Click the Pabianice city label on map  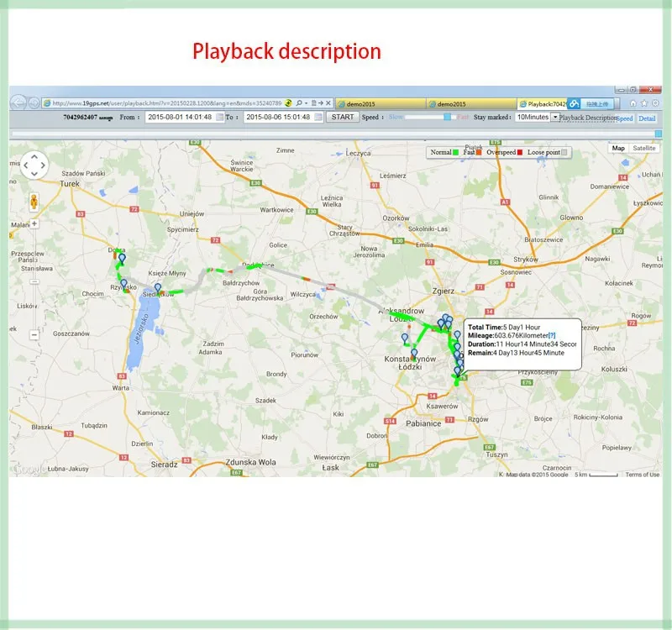pos(423,423)
